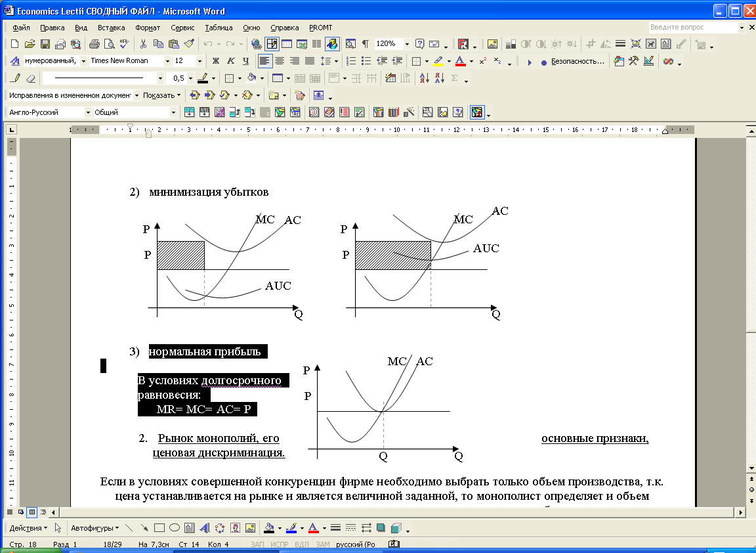Screen dimensions: 756x553
Task: Insert hyperlink globe icon
Action: pyautogui.click(x=257, y=45)
